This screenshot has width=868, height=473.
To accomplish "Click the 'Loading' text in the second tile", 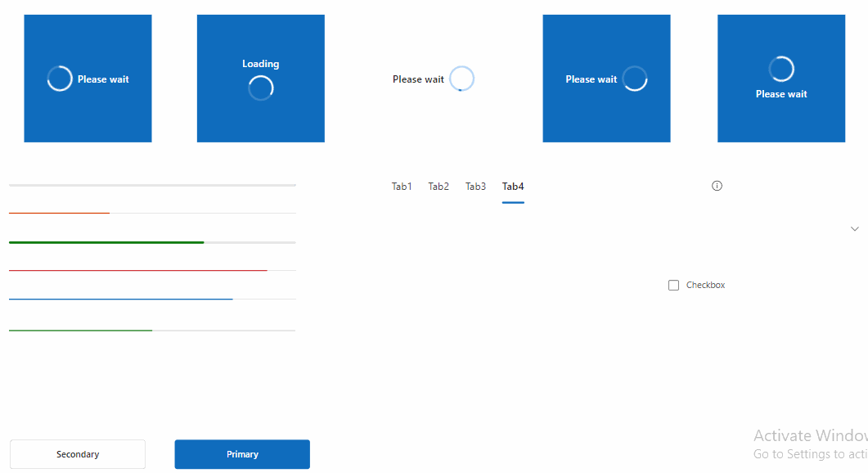I will 260,63.
